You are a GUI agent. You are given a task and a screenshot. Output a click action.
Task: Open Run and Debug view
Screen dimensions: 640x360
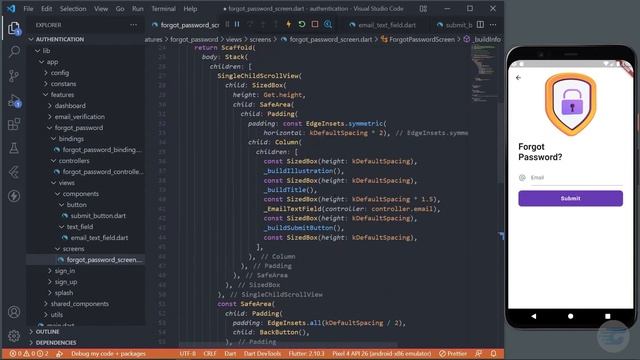click(x=14, y=101)
